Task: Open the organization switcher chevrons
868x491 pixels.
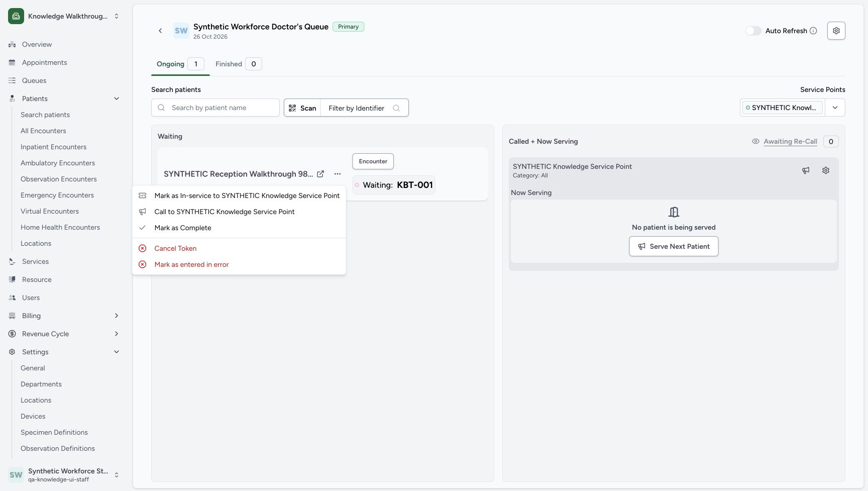Action: point(117,16)
